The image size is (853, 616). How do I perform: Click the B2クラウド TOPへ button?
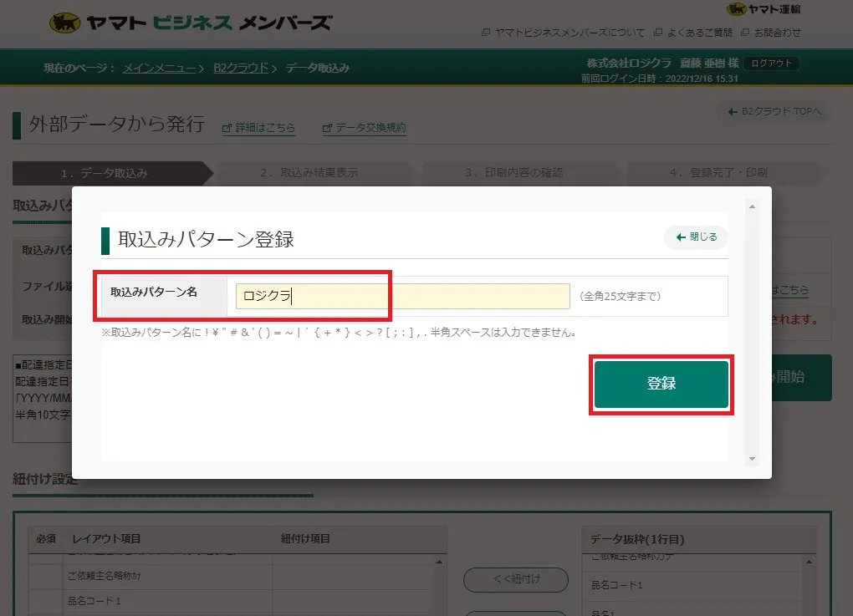pyautogui.click(x=774, y=111)
